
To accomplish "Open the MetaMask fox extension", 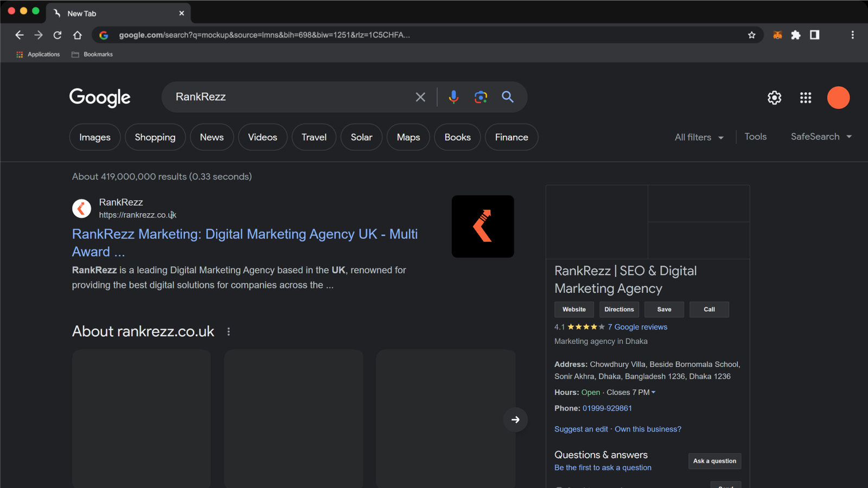I will pos(777,35).
